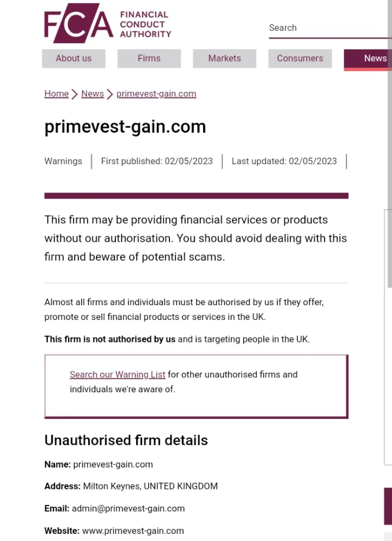Image resolution: width=392 pixels, height=541 pixels.
Task: Click the primevest-gain.com breadcrumb link
Action: click(x=156, y=94)
